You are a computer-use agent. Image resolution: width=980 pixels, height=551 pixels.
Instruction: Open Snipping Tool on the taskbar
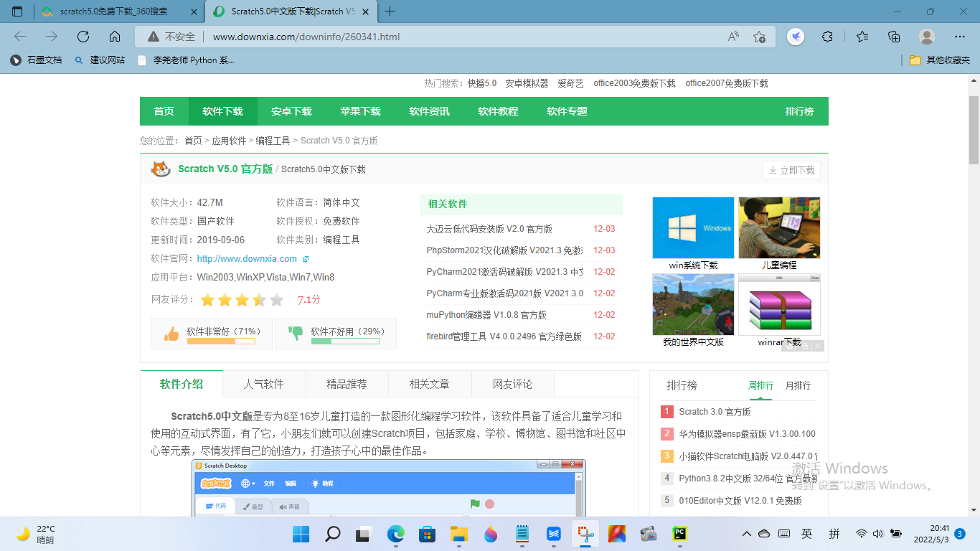coord(585,534)
